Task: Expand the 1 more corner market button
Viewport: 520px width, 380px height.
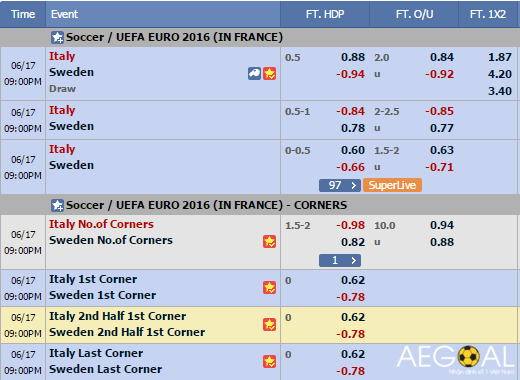Action: (340, 260)
